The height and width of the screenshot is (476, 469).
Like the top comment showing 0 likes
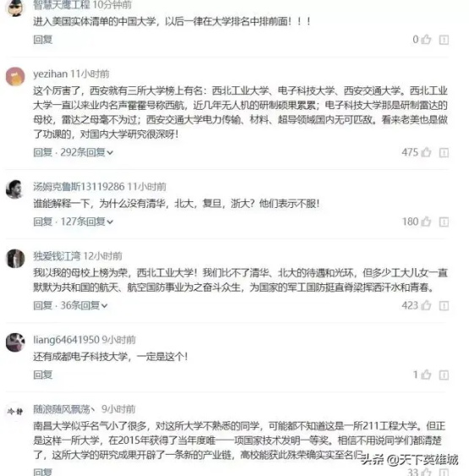[426, 39]
